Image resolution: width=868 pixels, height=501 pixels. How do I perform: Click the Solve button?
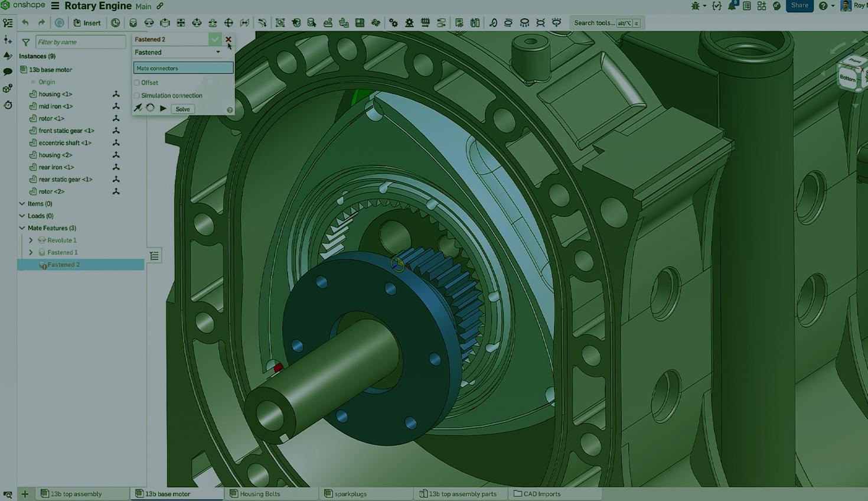click(182, 109)
